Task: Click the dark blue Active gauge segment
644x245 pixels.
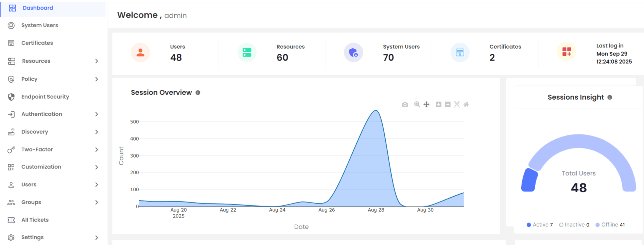Action: (529, 180)
